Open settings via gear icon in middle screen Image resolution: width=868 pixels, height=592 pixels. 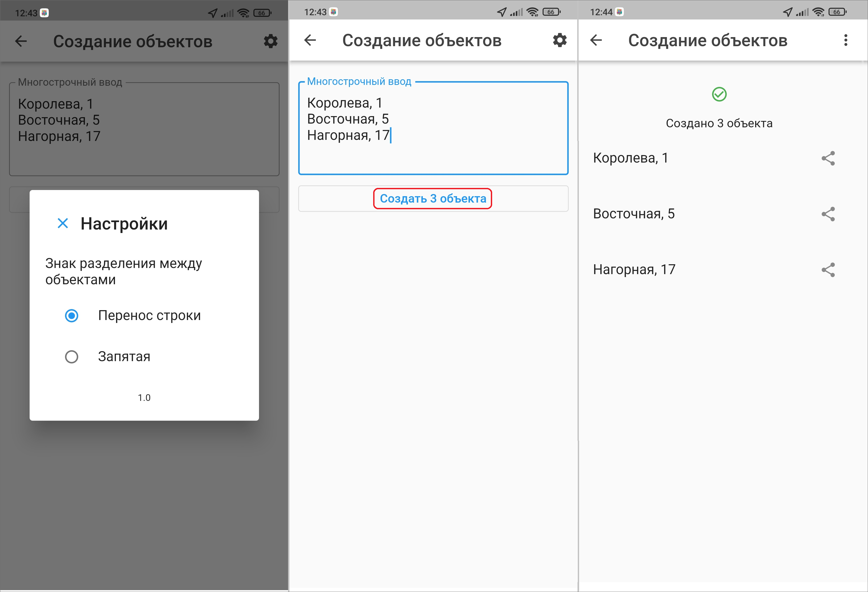(x=559, y=40)
